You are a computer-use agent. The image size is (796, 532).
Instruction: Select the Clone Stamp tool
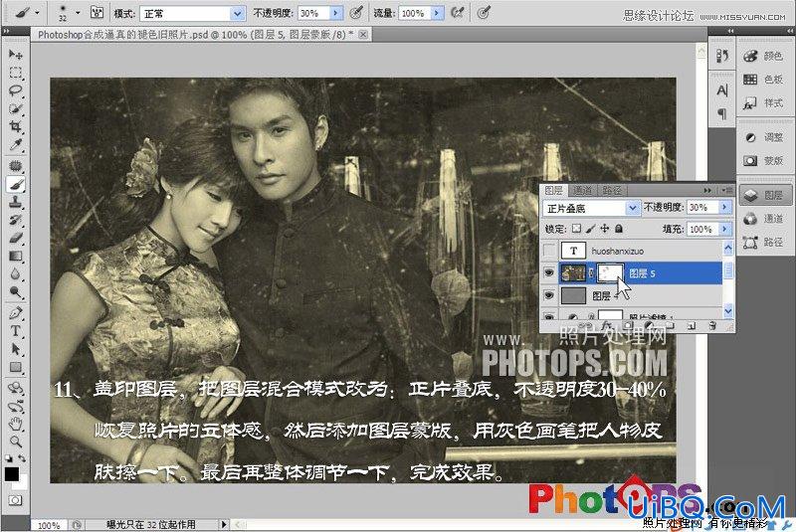16,202
